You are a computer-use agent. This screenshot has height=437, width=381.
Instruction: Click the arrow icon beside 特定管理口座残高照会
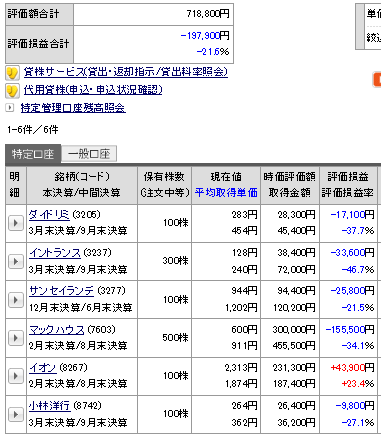tap(10, 108)
